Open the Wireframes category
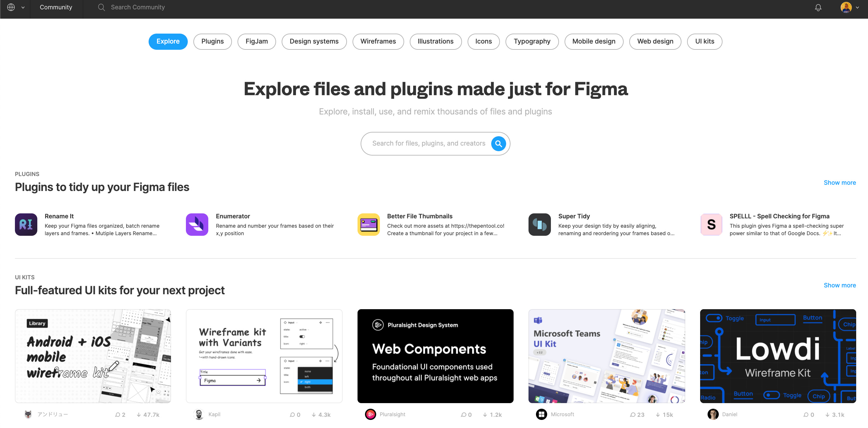The image size is (868, 428). click(378, 41)
